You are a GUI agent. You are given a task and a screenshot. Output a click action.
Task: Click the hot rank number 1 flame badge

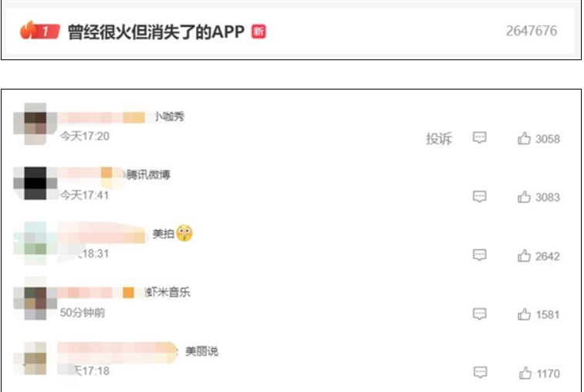[39, 31]
